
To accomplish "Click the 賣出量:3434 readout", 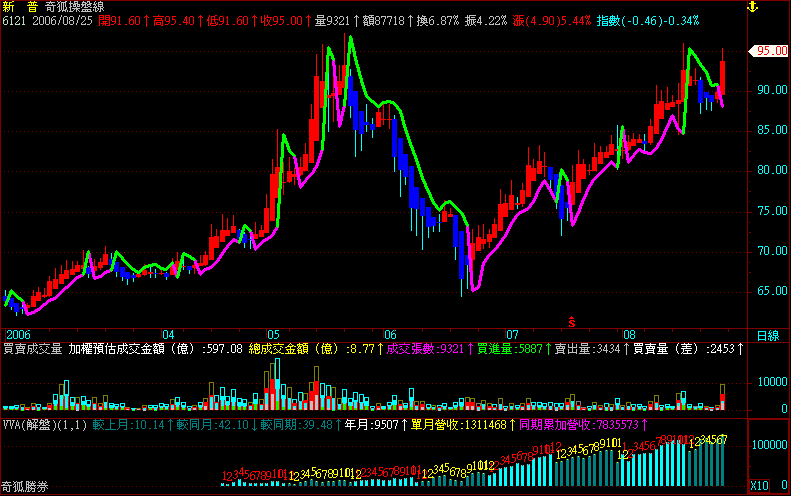I will 592,349.
